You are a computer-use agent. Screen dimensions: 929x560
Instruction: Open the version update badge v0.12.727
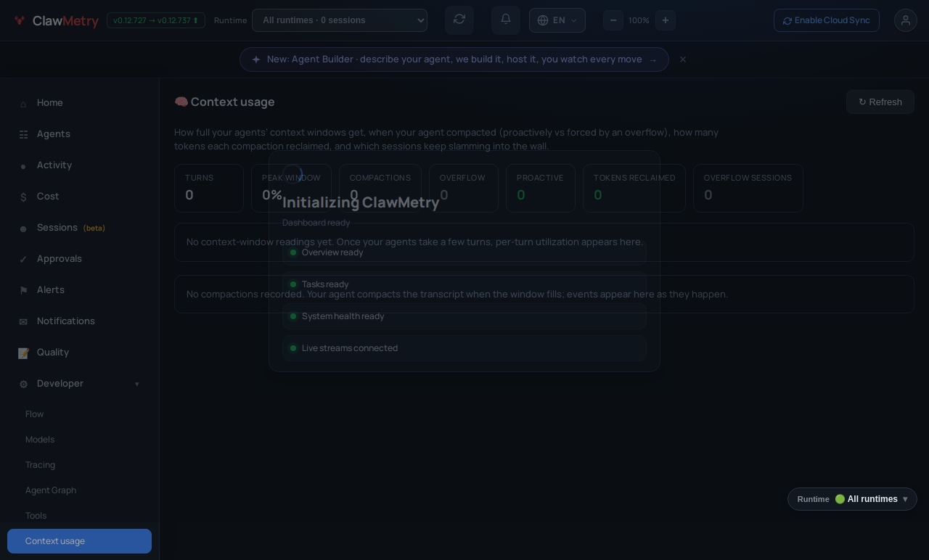pyautogui.click(x=156, y=20)
